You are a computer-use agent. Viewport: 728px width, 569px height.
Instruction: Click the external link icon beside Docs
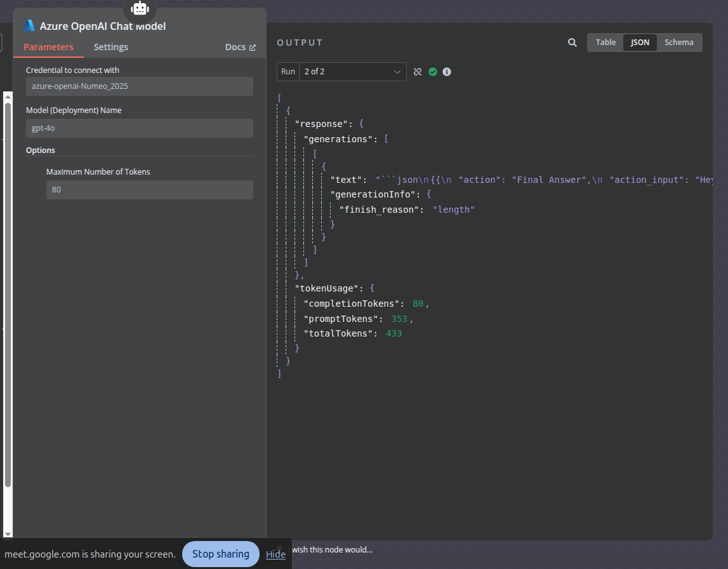point(253,48)
